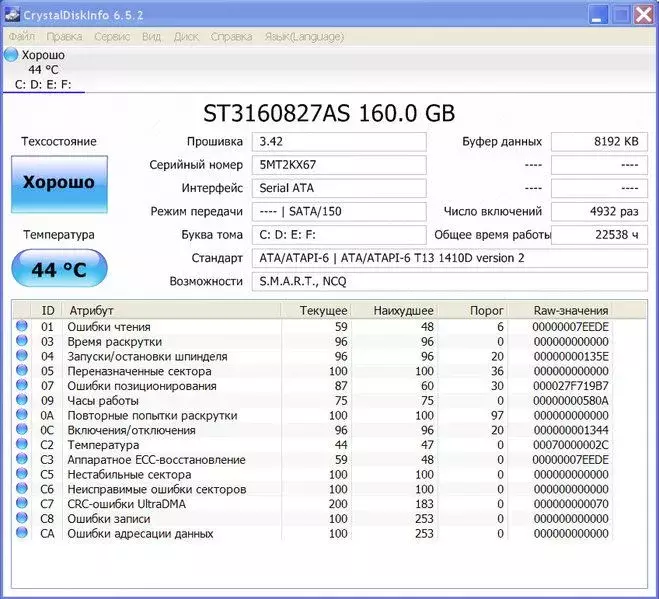Click status icon for C2 Температура
This screenshot has height=599, width=659.
click(x=22, y=444)
